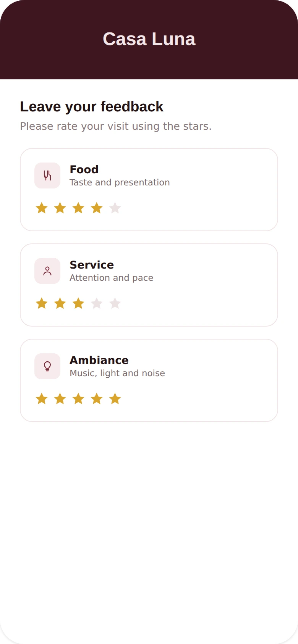Select the third Service star
298x644 pixels.
pos(78,304)
